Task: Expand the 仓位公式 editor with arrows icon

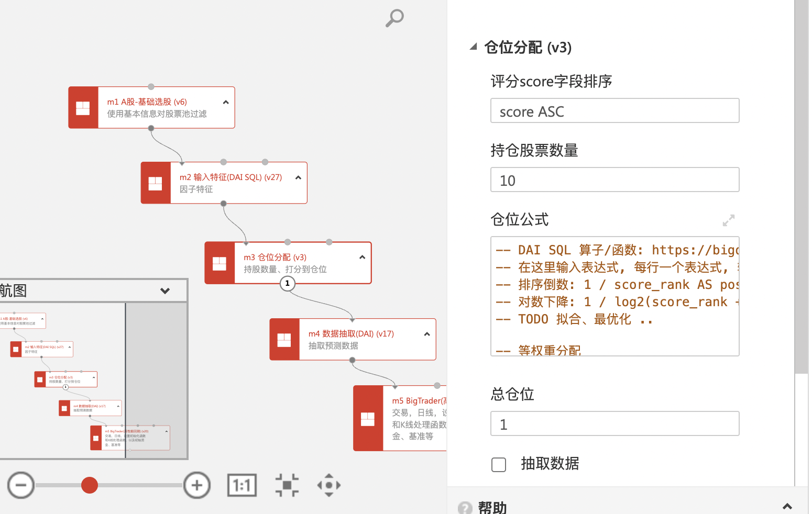Action: (x=728, y=220)
